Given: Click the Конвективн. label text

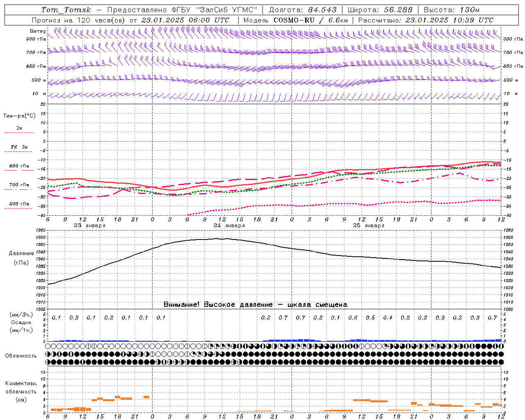Looking at the screenshot, I should tap(21, 383).
